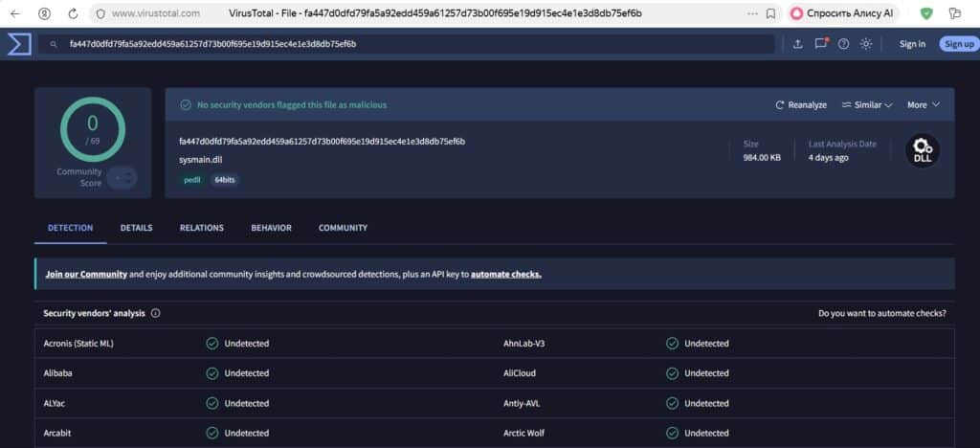Click the ALYac vendor name
This screenshot has width=980, height=448.
(x=55, y=404)
